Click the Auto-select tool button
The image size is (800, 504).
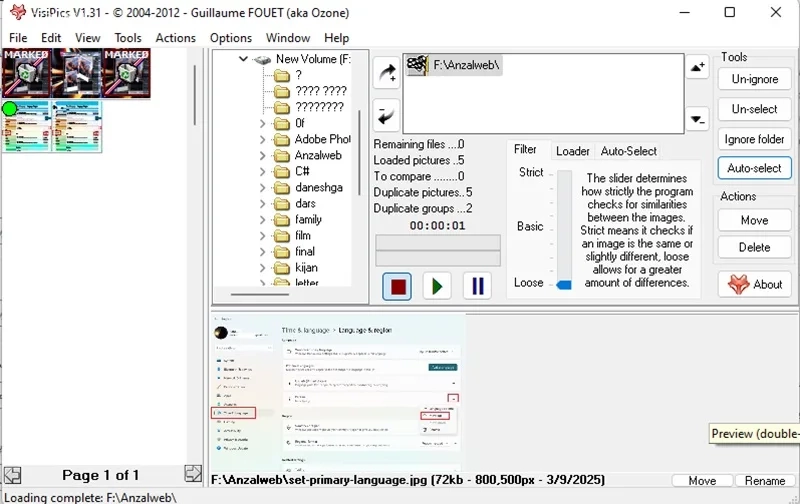pos(755,168)
